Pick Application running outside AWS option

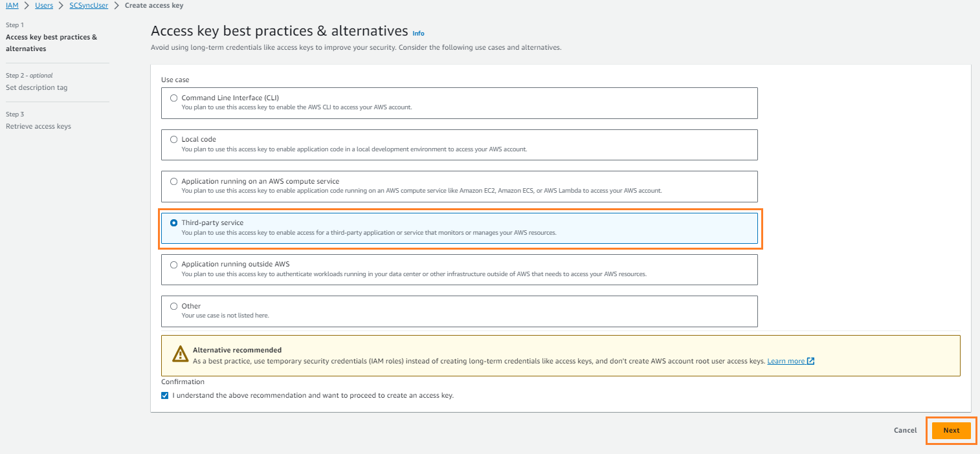[x=173, y=265]
